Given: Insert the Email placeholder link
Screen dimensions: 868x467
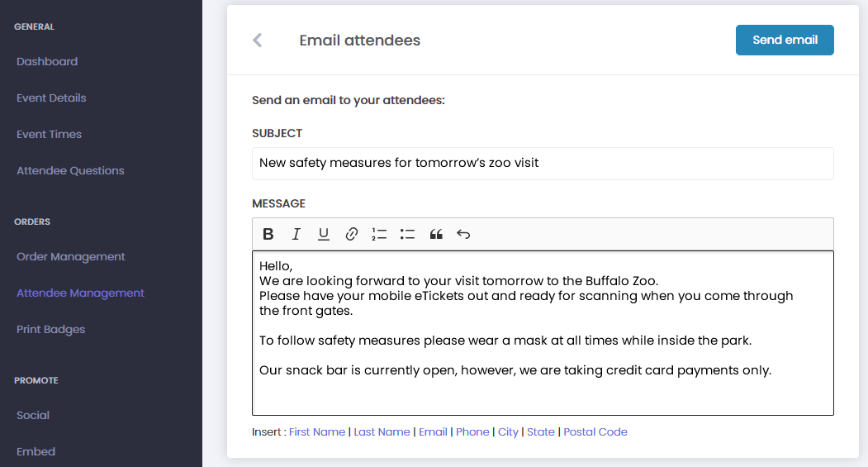Looking at the screenshot, I should pos(433,431).
